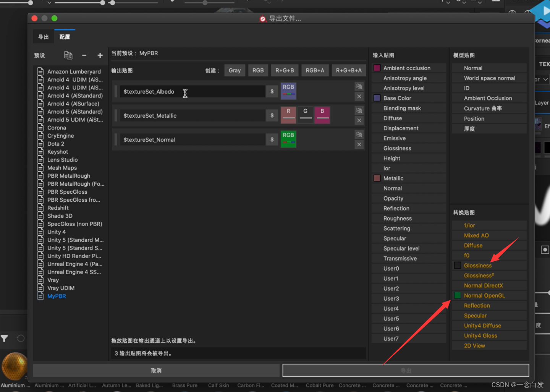Viewport: 550px width, 392px height.
Task: Duplicate the Albedo output map
Action: pos(359,86)
